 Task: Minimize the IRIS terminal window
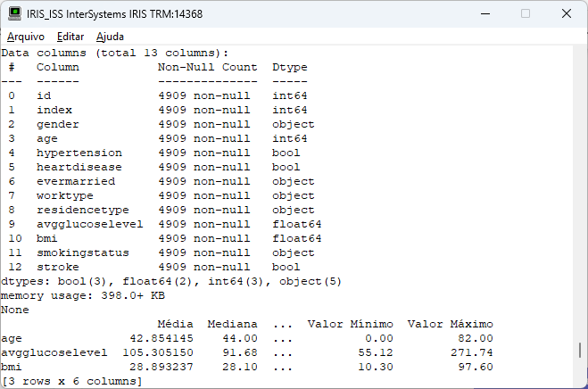tap(484, 13)
